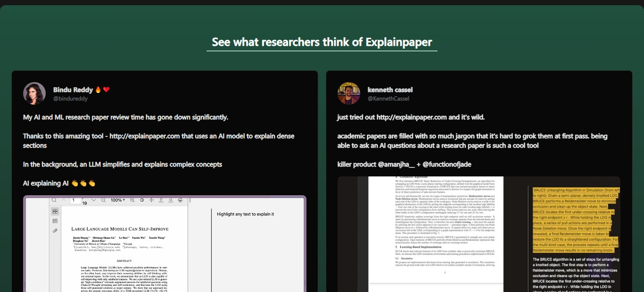Image resolution: width=644 pixels, height=292 pixels.
Task: Click the 'killer product @amanjha__' line
Action: pos(404,164)
